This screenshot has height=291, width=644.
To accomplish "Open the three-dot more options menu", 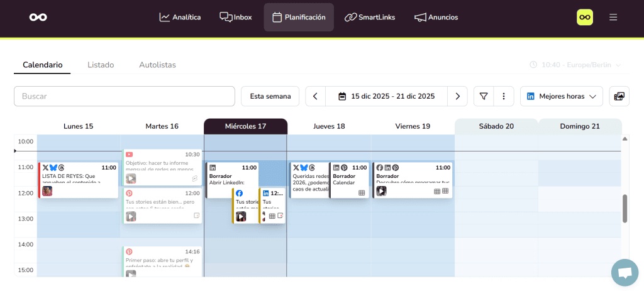I will coord(503,96).
